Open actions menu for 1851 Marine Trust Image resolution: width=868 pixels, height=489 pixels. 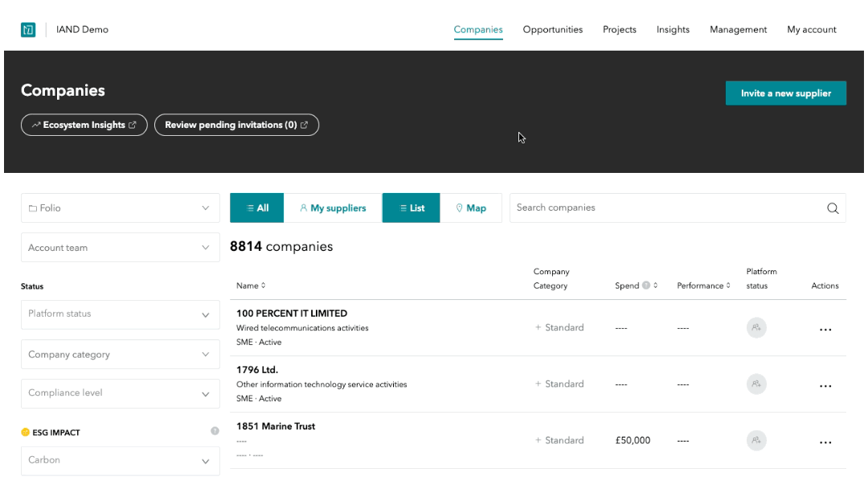tap(825, 442)
